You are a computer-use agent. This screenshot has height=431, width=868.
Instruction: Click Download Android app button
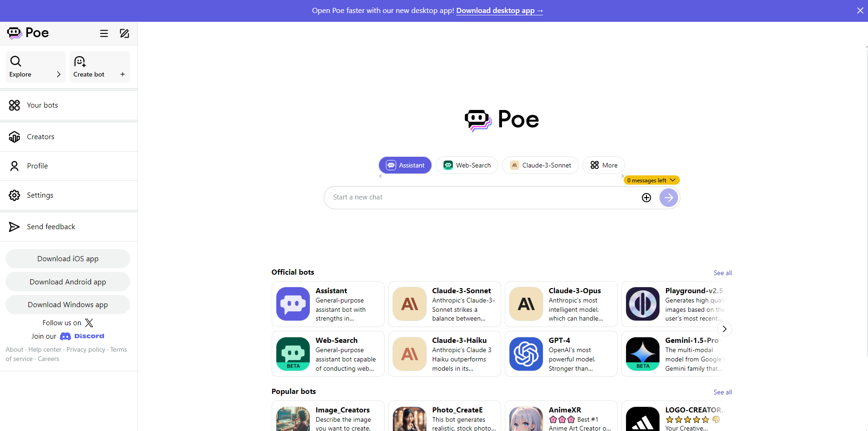pyautogui.click(x=68, y=282)
